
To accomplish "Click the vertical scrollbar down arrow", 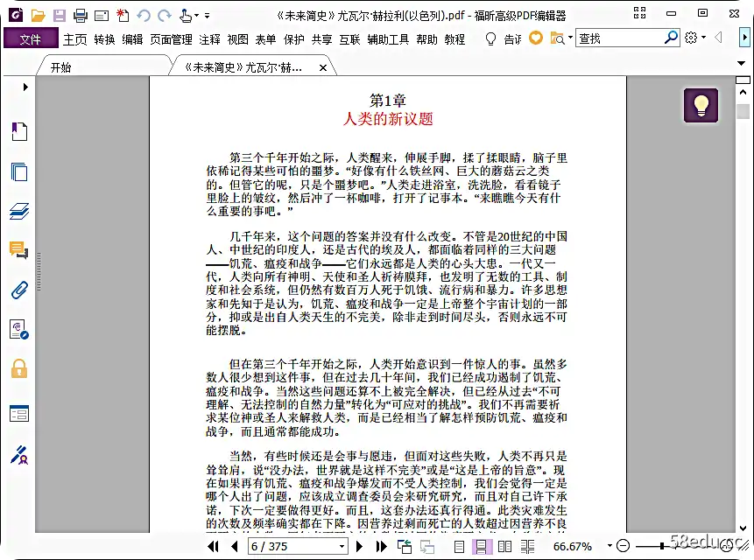I will pyautogui.click(x=743, y=528).
